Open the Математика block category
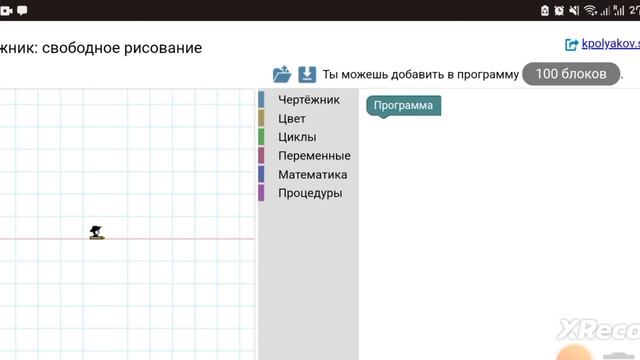640x360 pixels. coord(308,174)
